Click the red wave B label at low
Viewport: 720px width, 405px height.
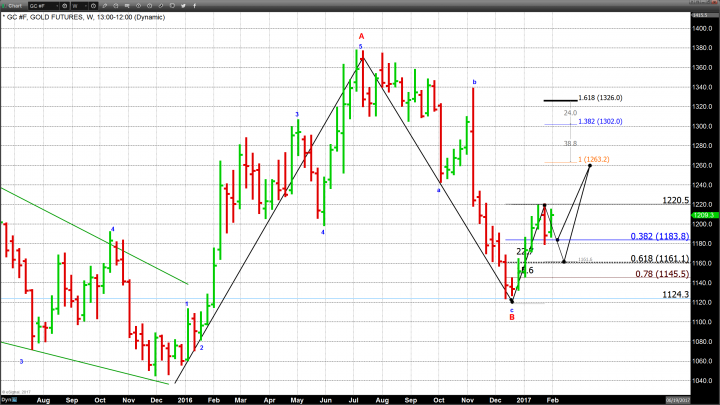point(512,316)
